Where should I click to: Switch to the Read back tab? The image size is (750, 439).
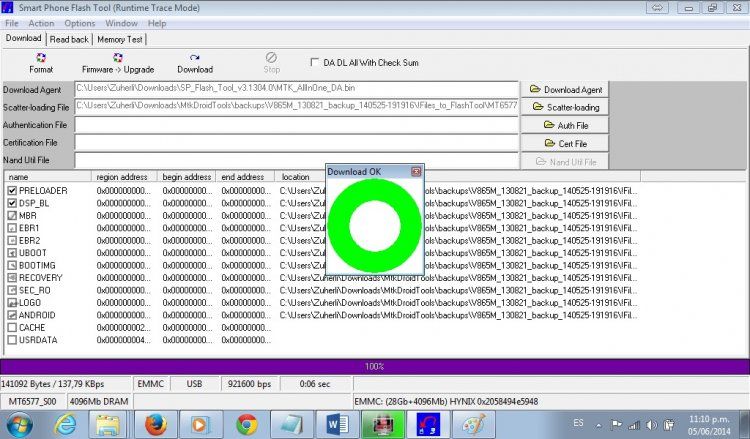click(69, 39)
